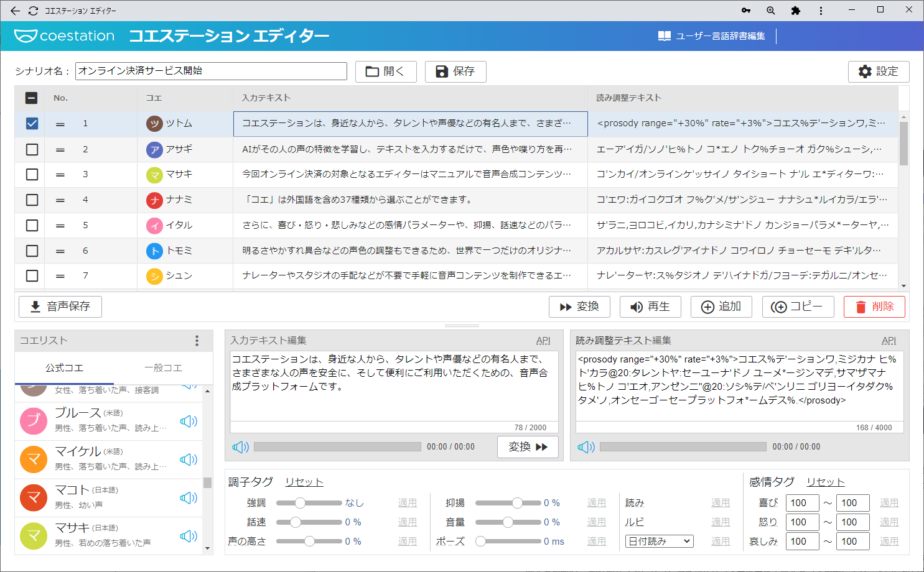This screenshot has width=924, height=572.
Task: Preview マイケル voice with speaker icon
Action: [189, 459]
